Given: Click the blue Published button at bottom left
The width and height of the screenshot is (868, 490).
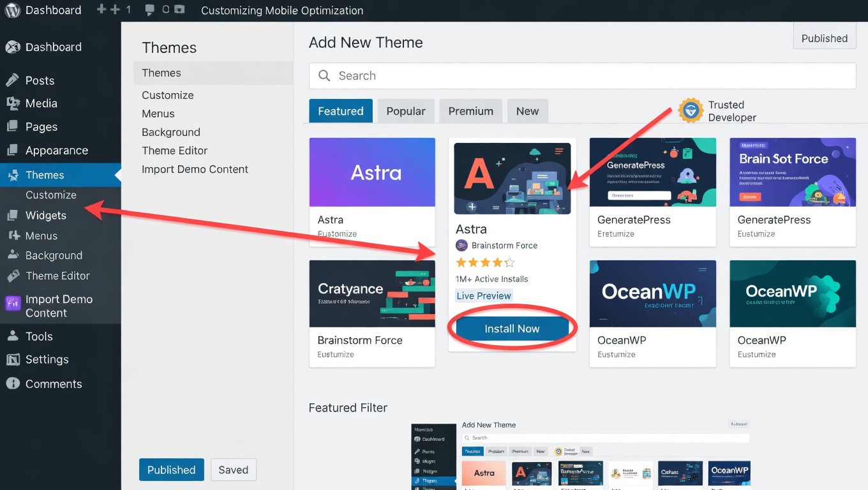Looking at the screenshot, I should (172, 470).
